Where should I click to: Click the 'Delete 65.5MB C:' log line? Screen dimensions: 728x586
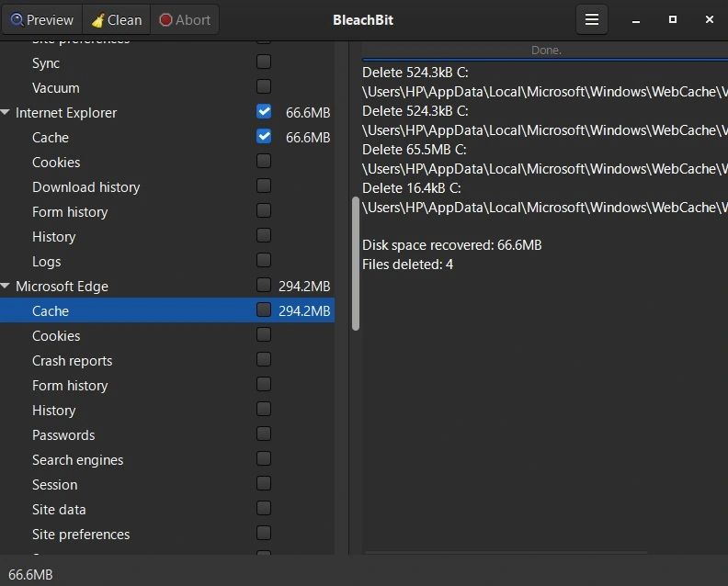pos(415,150)
